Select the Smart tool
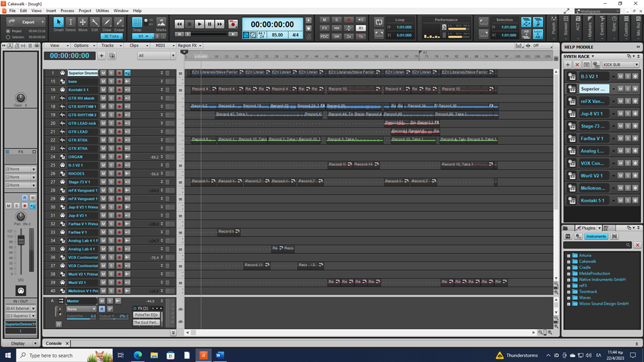This screenshot has width=644, height=362. pyautogui.click(x=58, y=22)
